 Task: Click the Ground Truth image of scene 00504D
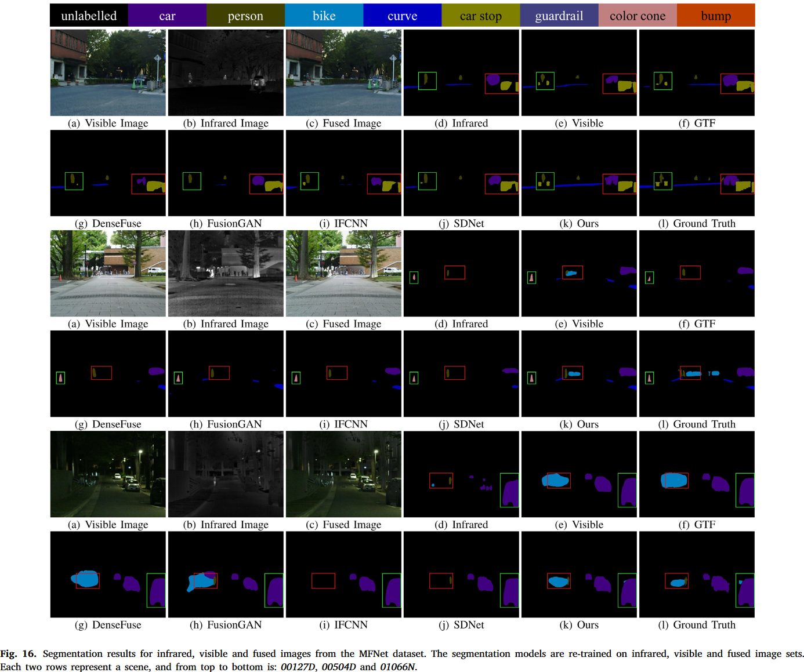(x=696, y=373)
